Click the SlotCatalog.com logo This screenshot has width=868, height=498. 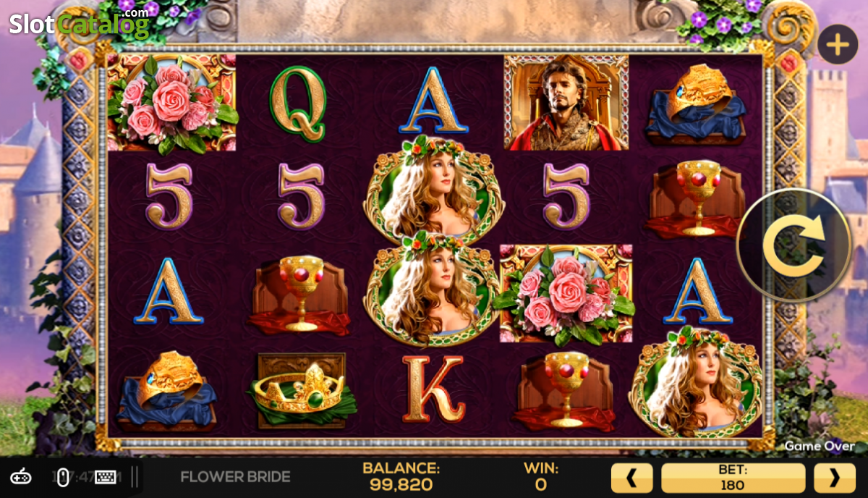(79, 25)
